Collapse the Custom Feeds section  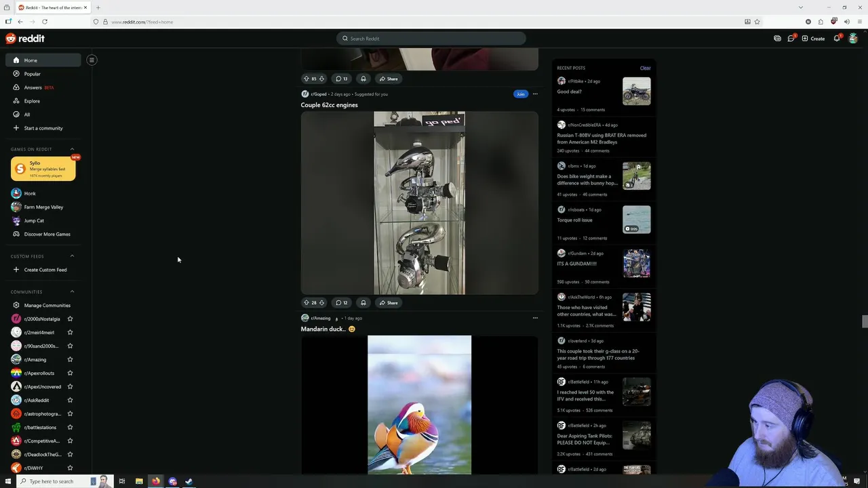[73, 256]
